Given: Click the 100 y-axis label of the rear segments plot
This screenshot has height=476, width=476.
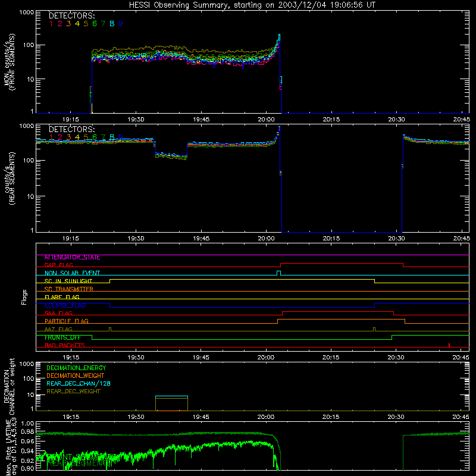Looking at the screenshot, I should coord(28,160).
